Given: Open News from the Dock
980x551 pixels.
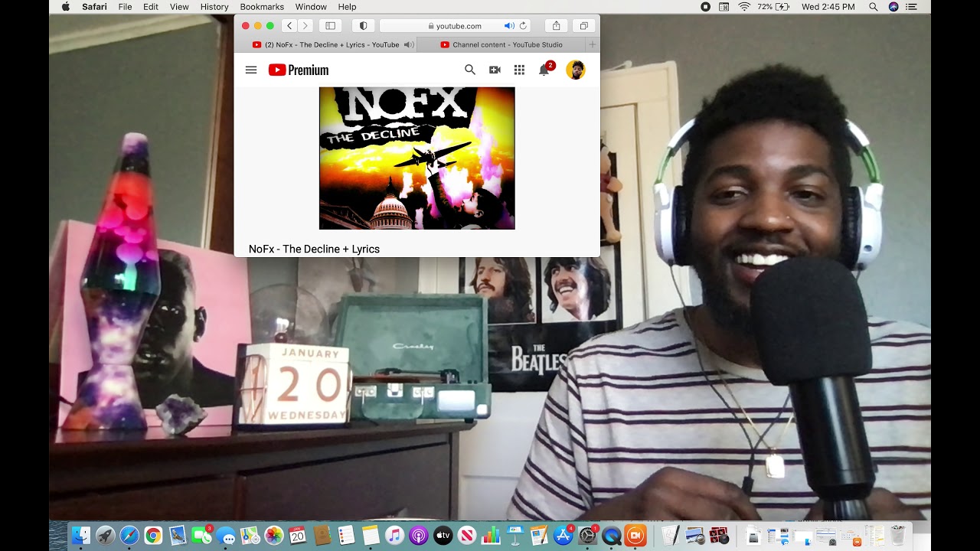Looking at the screenshot, I should [x=466, y=536].
